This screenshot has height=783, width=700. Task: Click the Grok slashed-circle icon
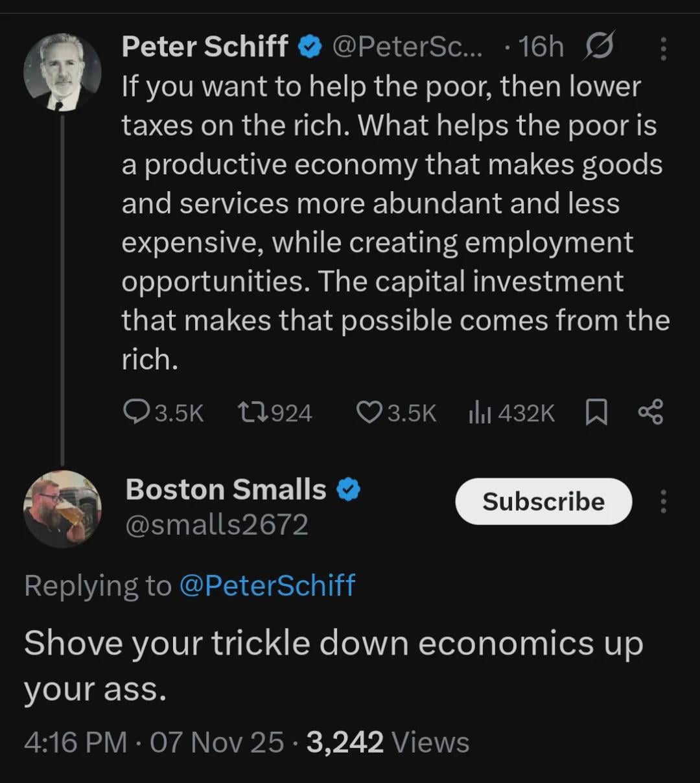point(599,47)
